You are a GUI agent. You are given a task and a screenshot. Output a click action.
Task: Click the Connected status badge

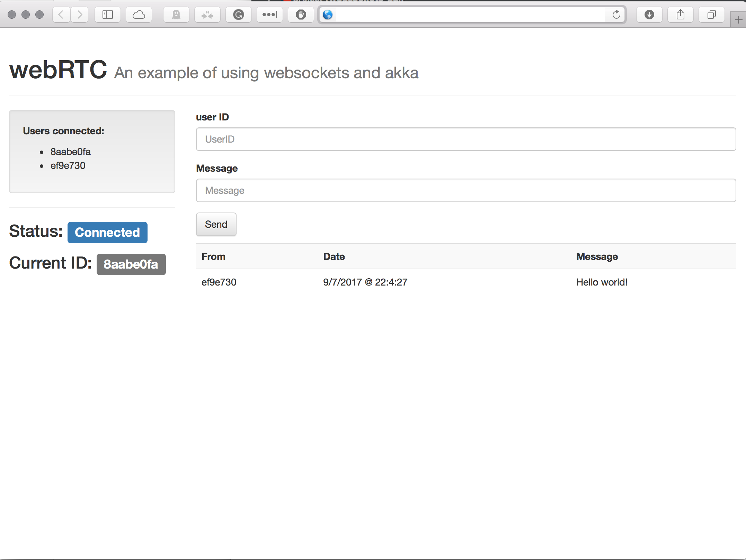[x=107, y=233]
